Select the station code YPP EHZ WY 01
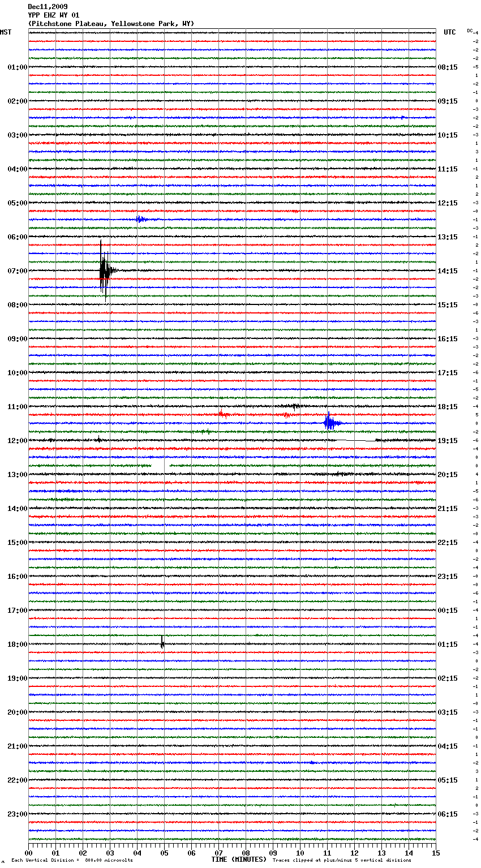 tap(54, 15)
